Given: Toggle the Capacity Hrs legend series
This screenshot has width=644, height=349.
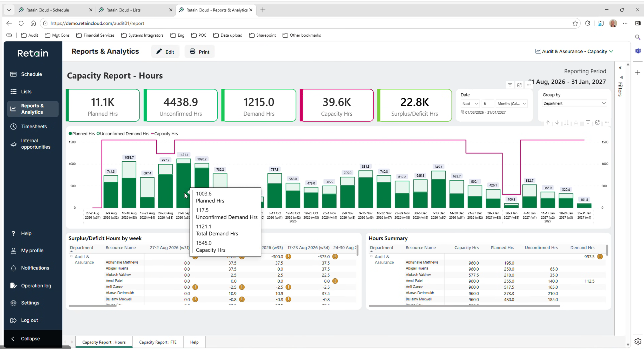Looking at the screenshot, I should (x=164, y=134).
